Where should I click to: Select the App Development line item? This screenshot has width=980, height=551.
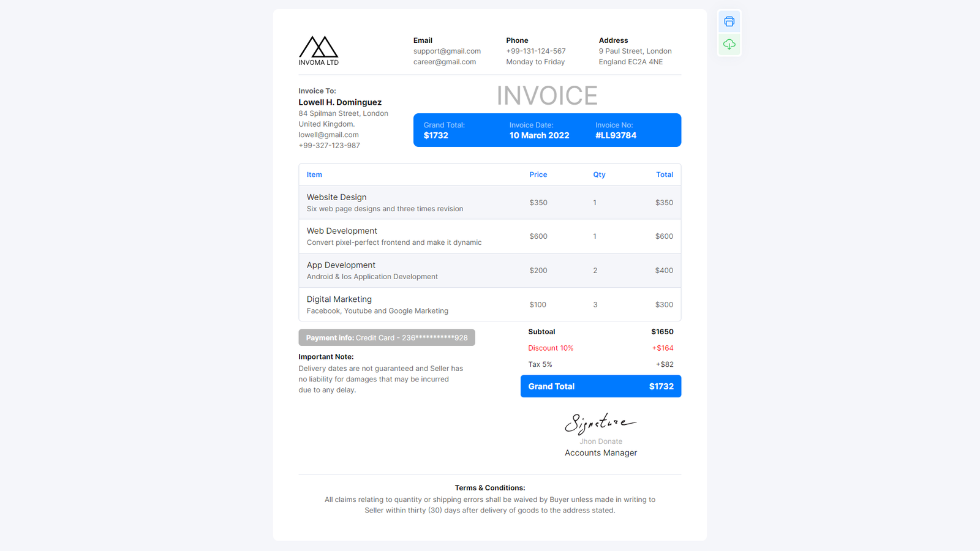pos(489,270)
